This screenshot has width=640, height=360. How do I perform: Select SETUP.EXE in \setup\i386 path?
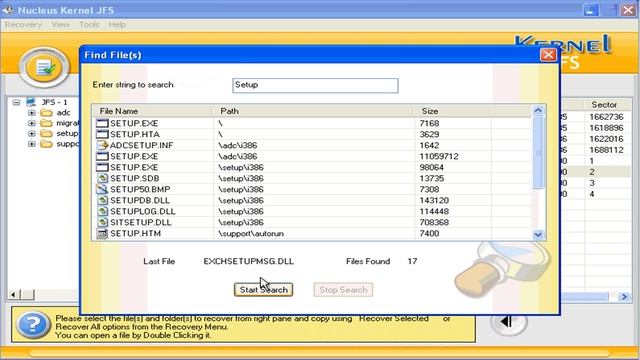point(134,167)
